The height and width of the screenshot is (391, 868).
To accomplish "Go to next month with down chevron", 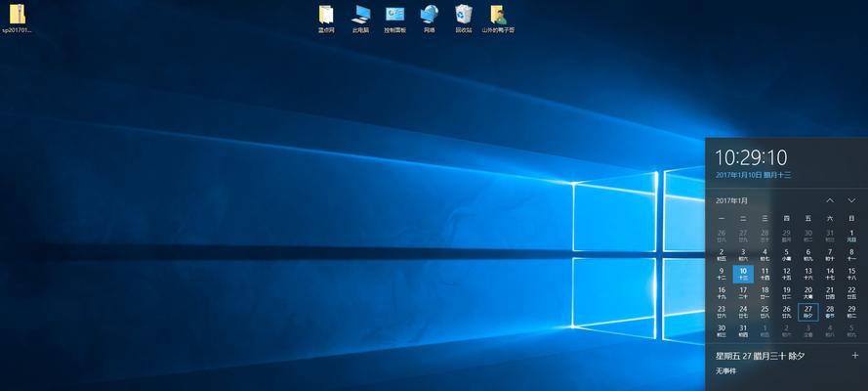I will (x=851, y=200).
